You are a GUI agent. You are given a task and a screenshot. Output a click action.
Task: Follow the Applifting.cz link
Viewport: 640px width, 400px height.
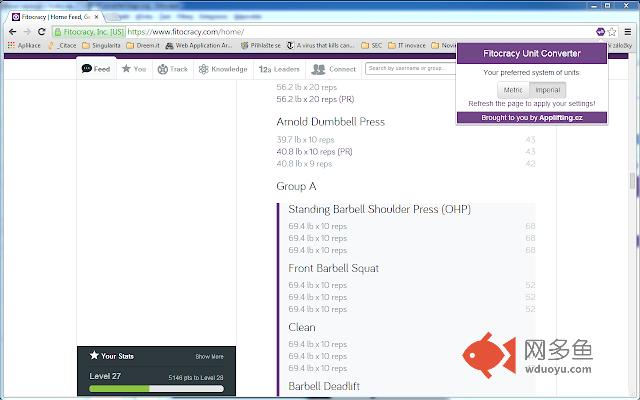pos(560,118)
